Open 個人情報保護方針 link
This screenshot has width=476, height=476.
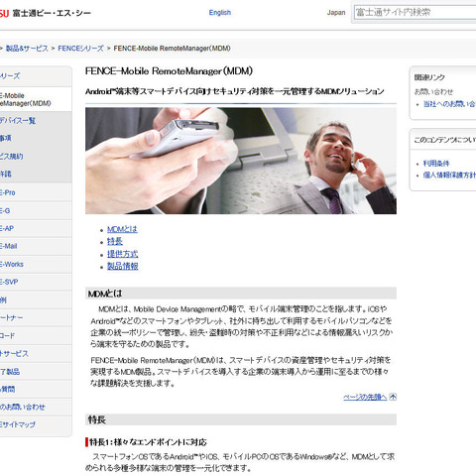click(449, 176)
